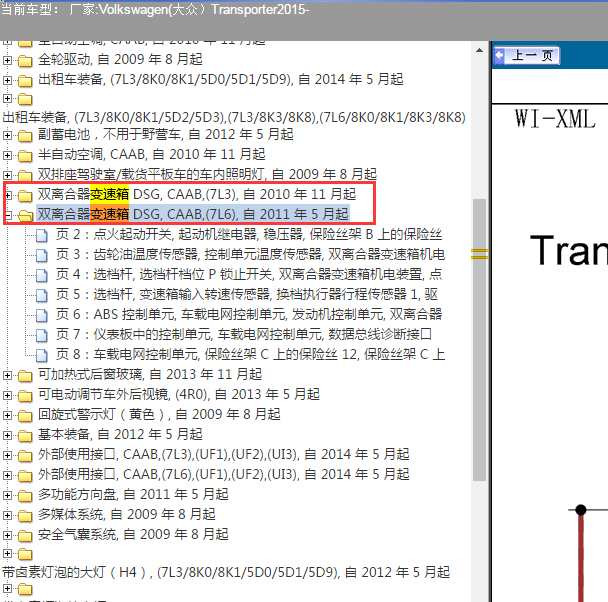Screen dimensions: 608x602
Task: Expand the 可电动调节车外后视镜 folder
Action: click(7, 395)
